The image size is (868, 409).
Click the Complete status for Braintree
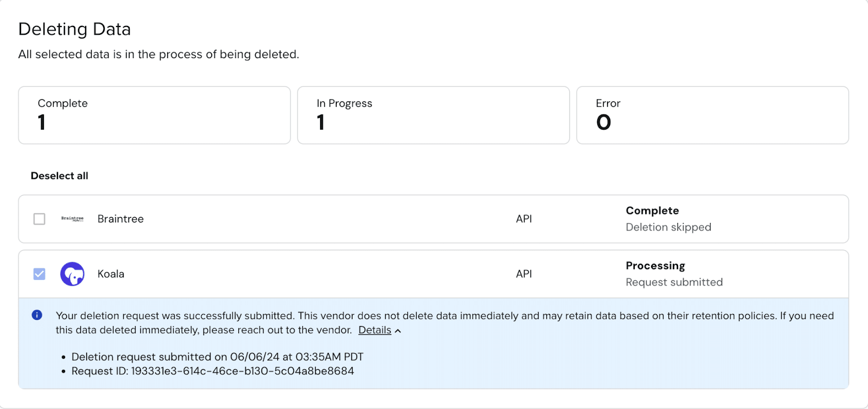[652, 210]
